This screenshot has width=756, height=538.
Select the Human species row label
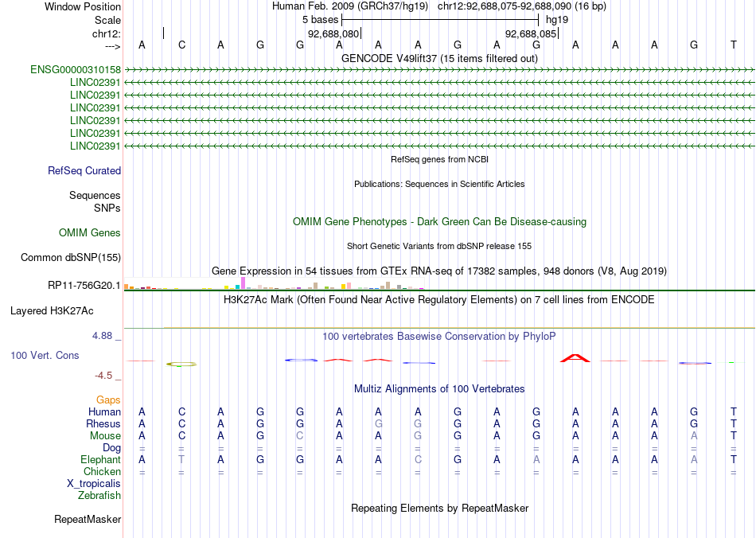(104, 411)
